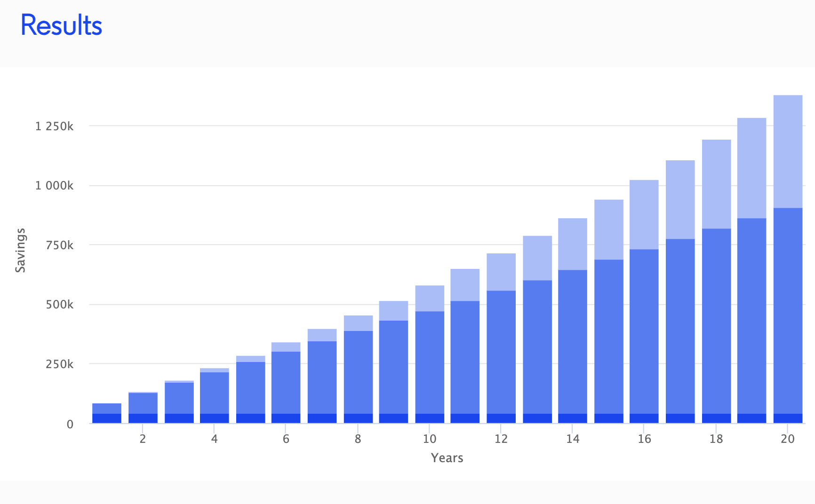The height and width of the screenshot is (504, 815).
Task: Select the year 20 savings bar
Action: click(x=788, y=259)
